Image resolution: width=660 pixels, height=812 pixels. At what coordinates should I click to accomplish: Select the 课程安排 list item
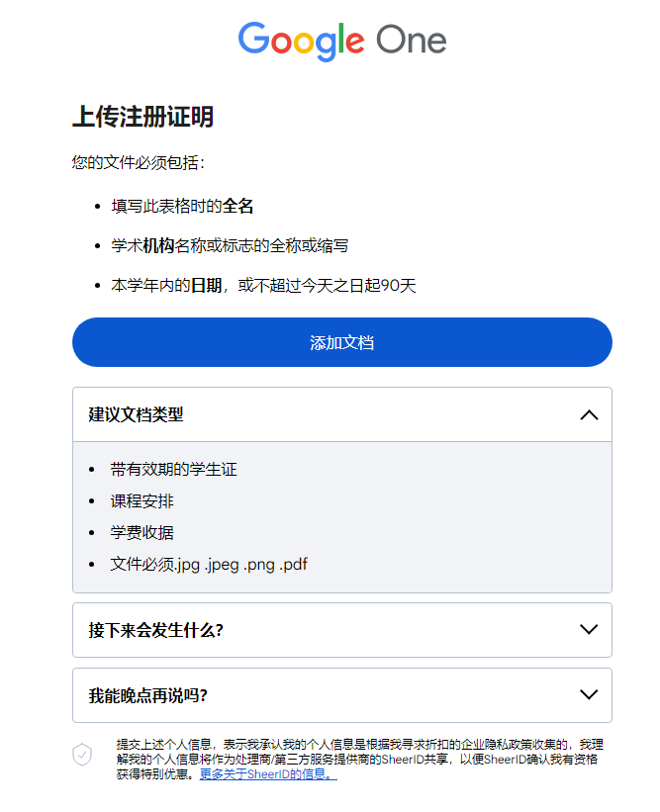click(141, 501)
